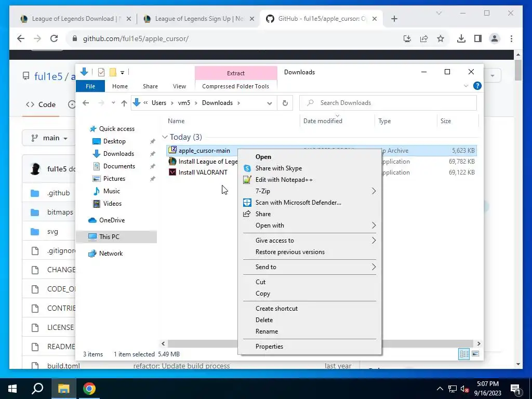Screen dimensions: 532x399
Task: Expand the Explorer ribbon chevron
Action: [466, 86]
